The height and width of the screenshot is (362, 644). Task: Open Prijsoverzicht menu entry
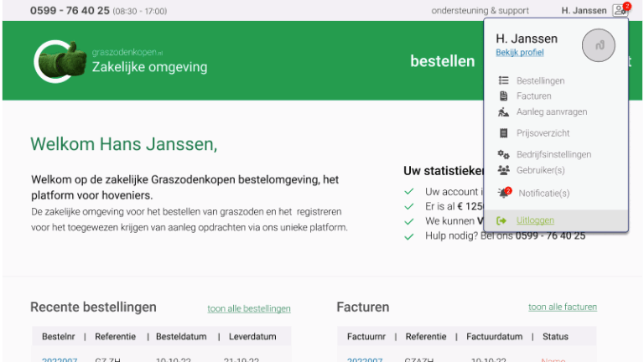[543, 133]
